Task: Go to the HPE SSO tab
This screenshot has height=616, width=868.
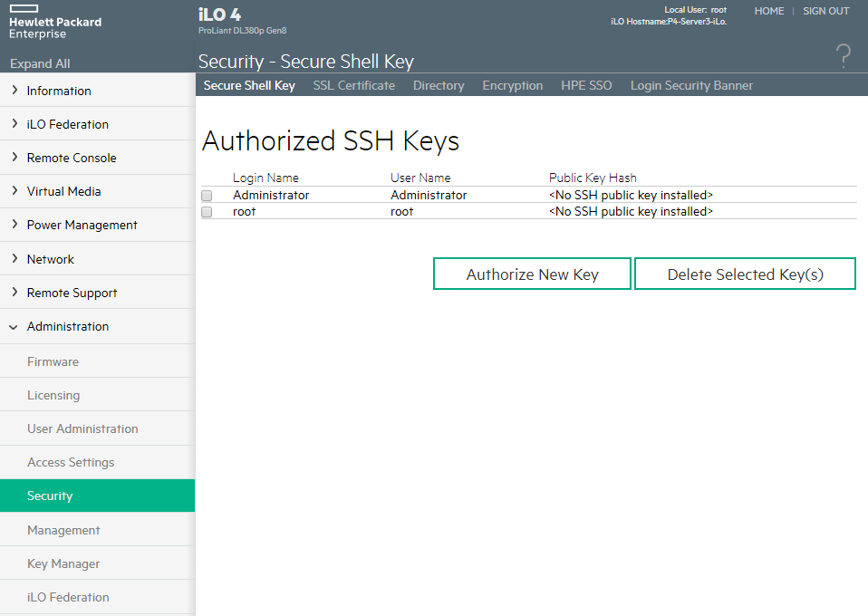Action: [586, 85]
